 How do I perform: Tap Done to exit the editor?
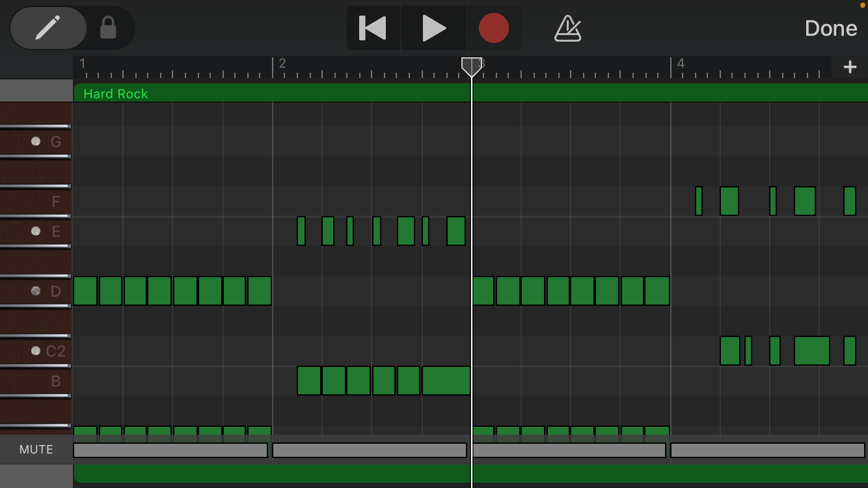pyautogui.click(x=830, y=27)
